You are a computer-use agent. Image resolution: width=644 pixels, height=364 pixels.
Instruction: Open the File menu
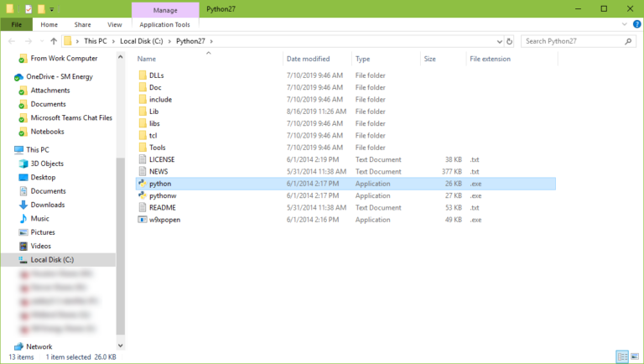click(x=16, y=25)
